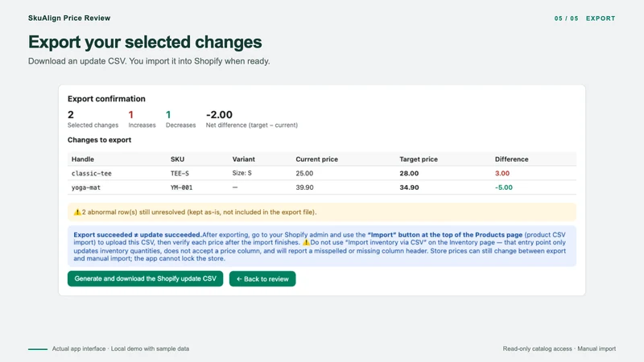Click the 'Target price' column header
644x362 pixels.
click(419, 159)
